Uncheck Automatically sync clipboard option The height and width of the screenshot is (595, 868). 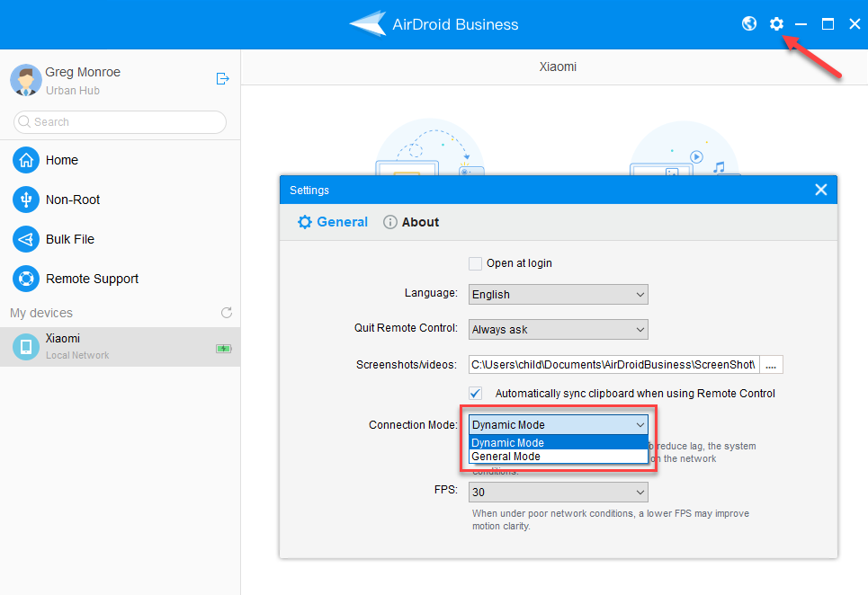tap(475, 393)
